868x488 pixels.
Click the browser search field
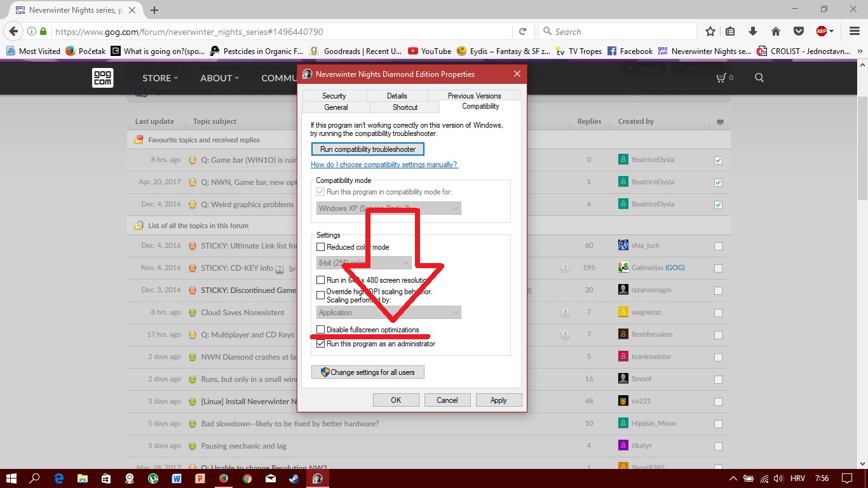click(x=617, y=31)
